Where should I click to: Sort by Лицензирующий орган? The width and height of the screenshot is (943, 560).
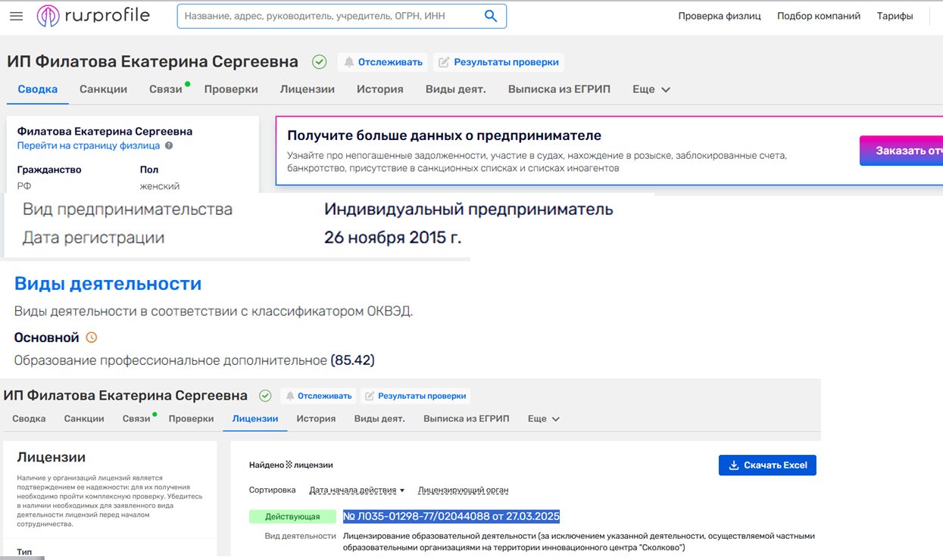point(463,490)
